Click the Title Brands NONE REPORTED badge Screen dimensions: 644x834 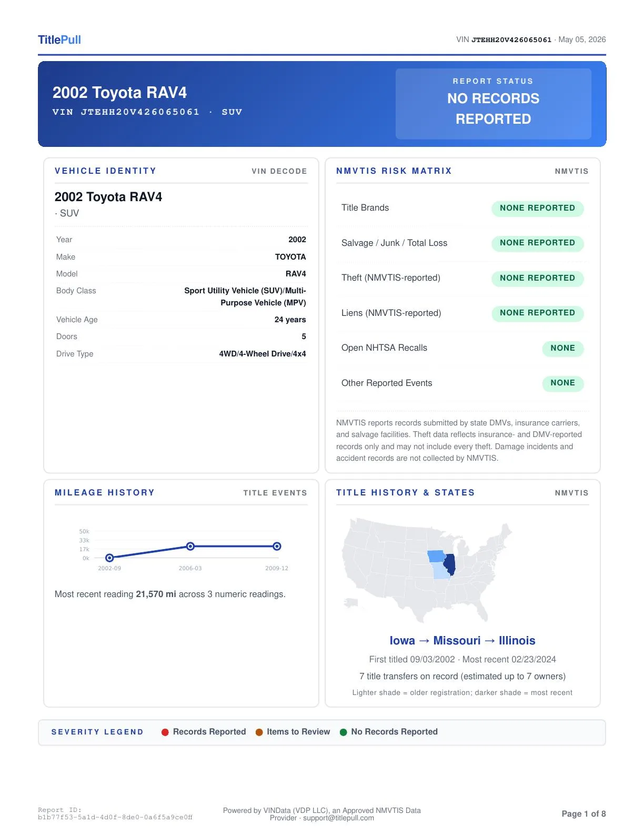[x=537, y=208]
